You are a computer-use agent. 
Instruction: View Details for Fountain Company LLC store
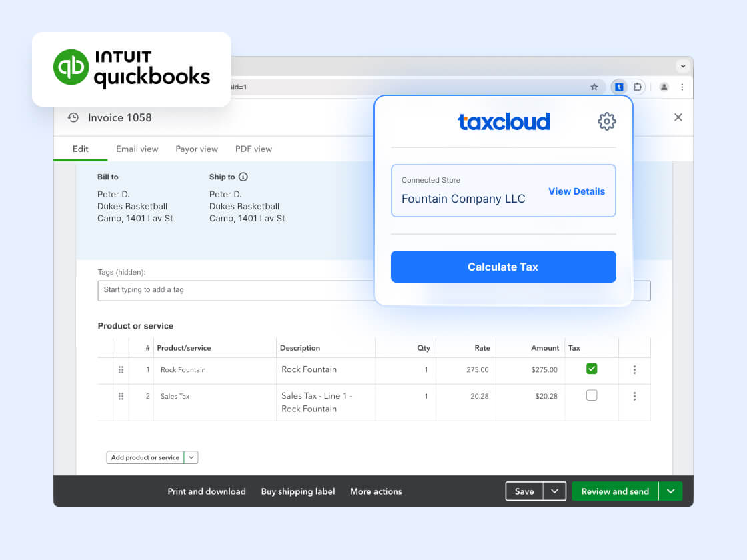(576, 191)
